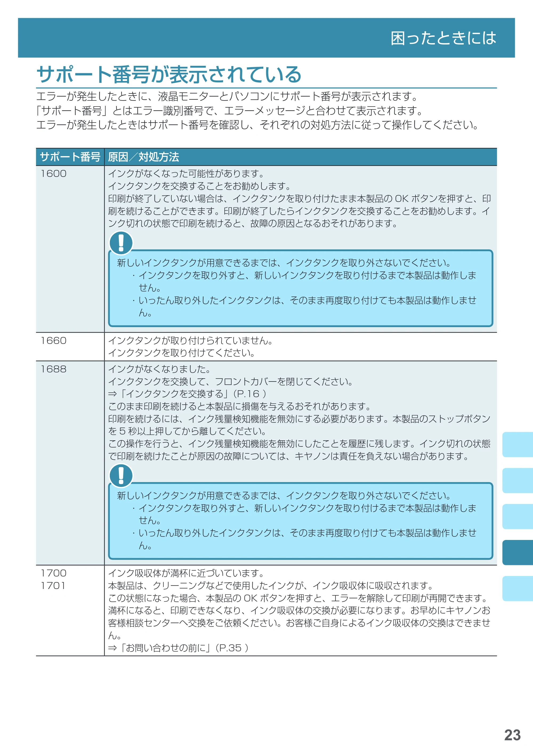This screenshot has width=533, height=756.
Task: Click the サポート番号 column header
Action: [x=70, y=157]
